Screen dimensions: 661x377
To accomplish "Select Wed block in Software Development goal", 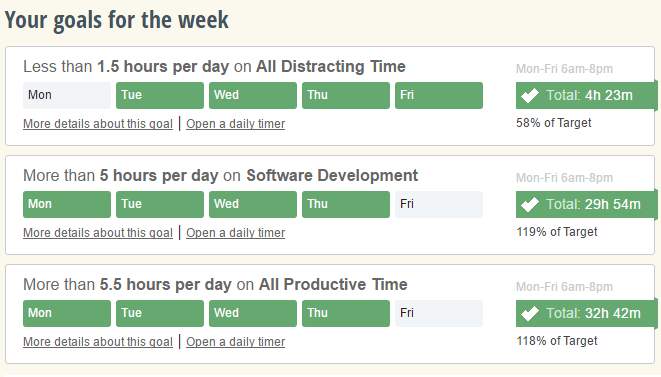I will 253,205.
